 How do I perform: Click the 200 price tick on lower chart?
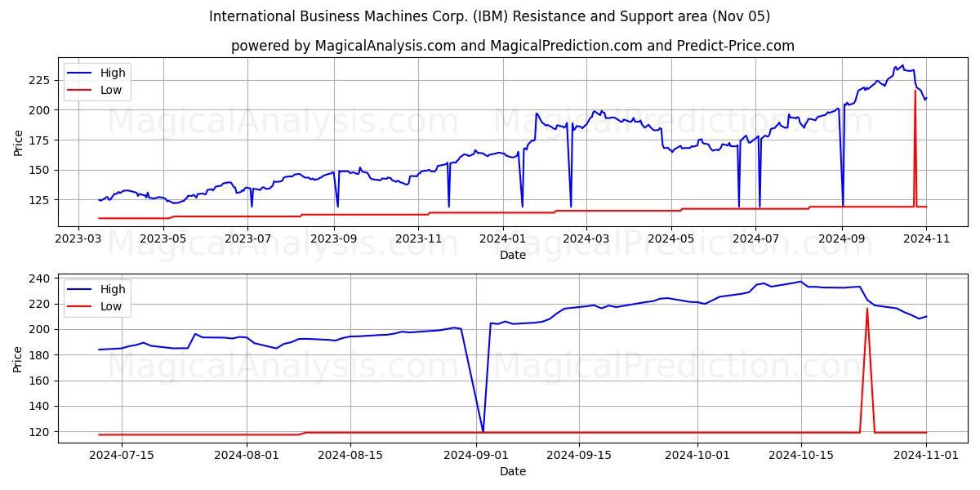[41, 329]
